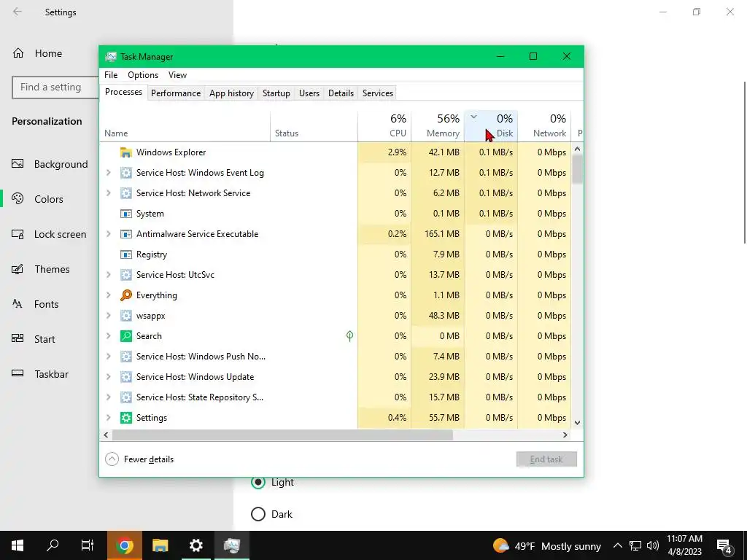Switch to Settings via taskbar gear icon
This screenshot has height=560, width=747.
pyautogui.click(x=196, y=545)
